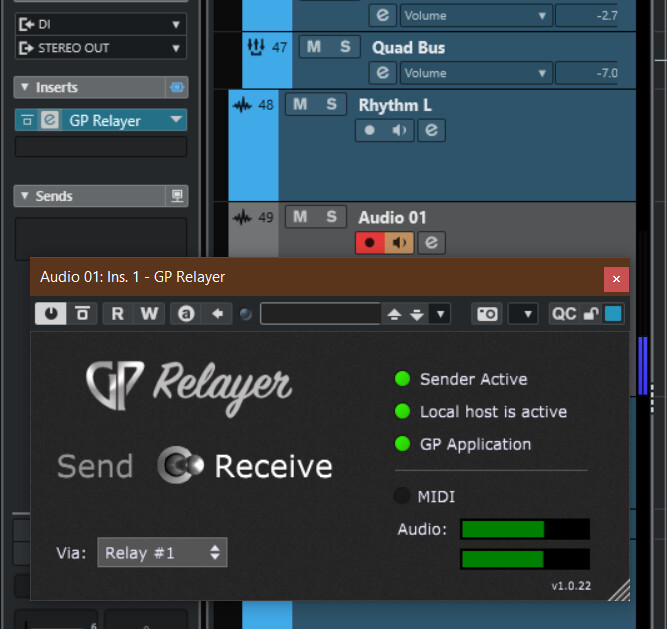This screenshot has width=667, height=629.
Task: Click the A/B comparison icon
Action: [x=185, y=314]
